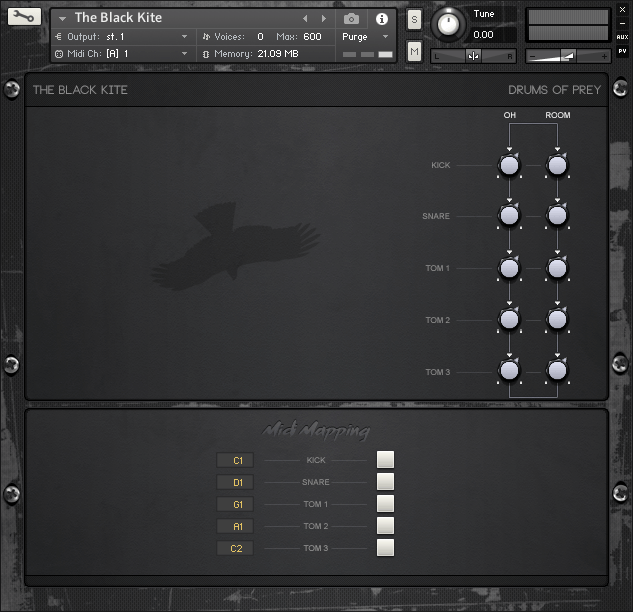The image size is (633, 612).
Task: Load the previous instrument with left arrow
Action: (306, 19)
